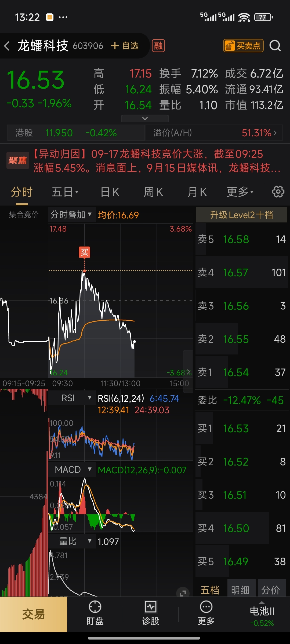
Task: Read the 异动归因 news headline
Action: click(x=157, y=161)
